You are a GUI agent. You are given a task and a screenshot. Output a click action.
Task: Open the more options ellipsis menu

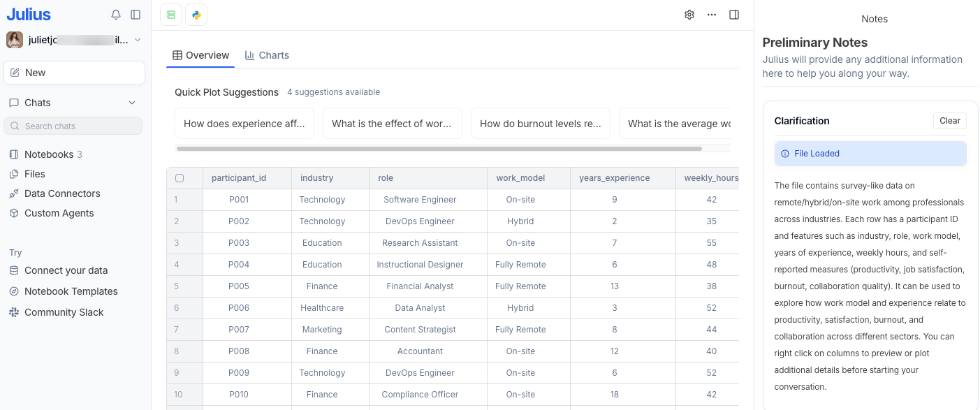tap(712, 14)
